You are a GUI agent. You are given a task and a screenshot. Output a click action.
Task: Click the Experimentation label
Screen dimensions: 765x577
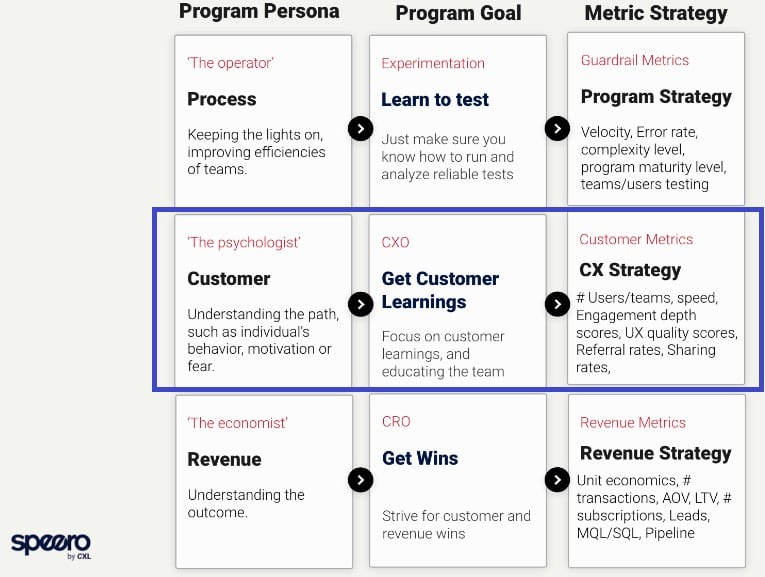point(433,63)
